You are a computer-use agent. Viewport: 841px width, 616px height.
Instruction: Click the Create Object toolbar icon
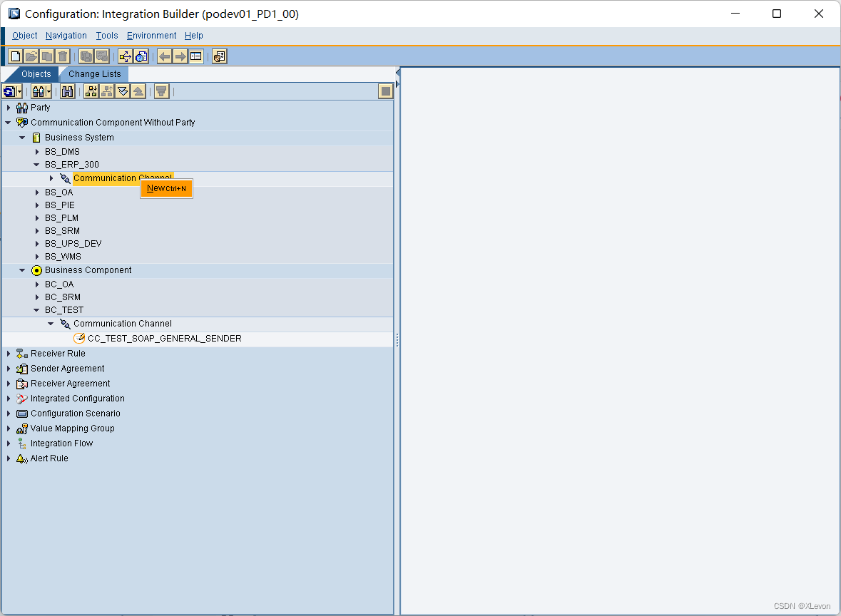coord(16,56)
